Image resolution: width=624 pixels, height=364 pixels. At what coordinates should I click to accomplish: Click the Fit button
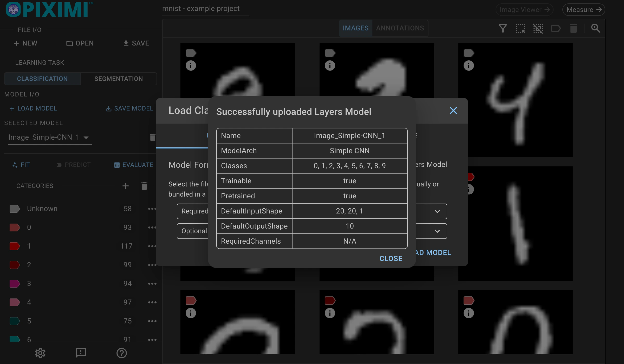point(21,165)
